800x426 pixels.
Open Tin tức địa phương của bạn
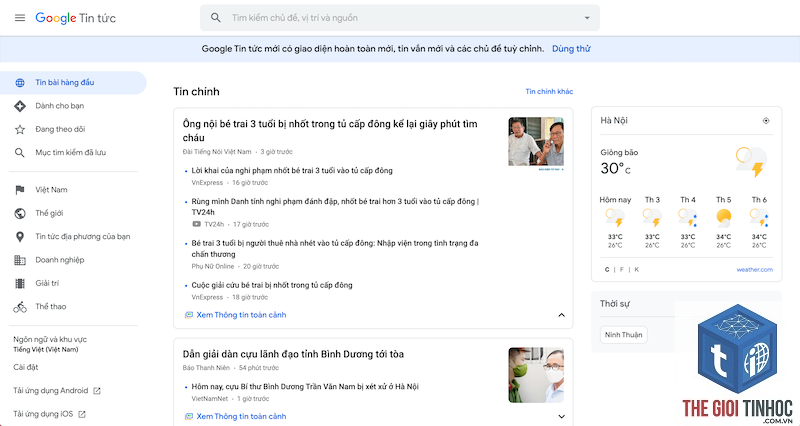click(83, 237)
